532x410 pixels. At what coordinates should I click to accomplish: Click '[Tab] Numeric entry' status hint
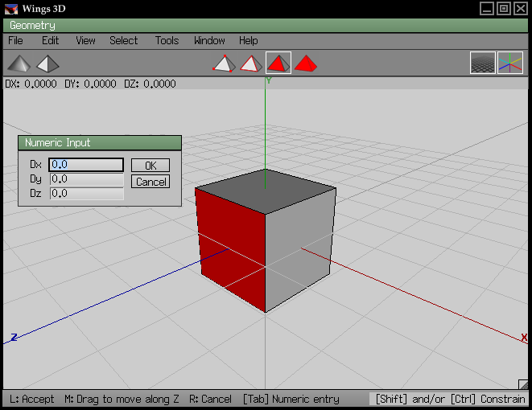[x=291, y=400]
